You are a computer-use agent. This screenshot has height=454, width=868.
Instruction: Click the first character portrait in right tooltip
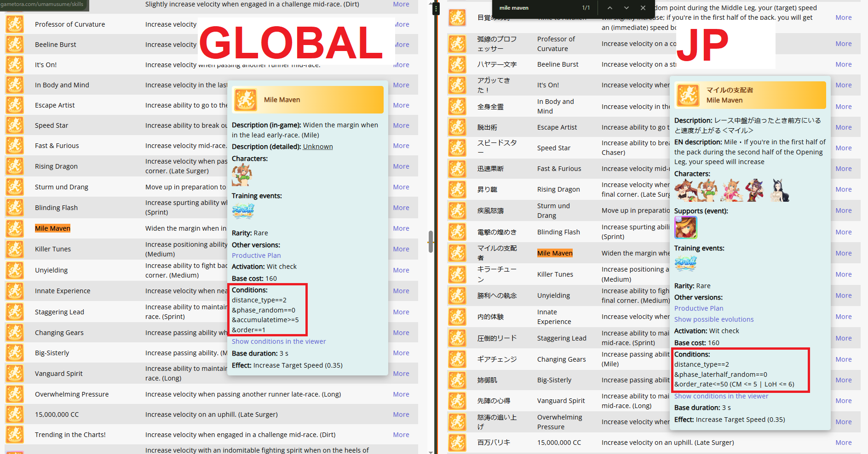685,190
